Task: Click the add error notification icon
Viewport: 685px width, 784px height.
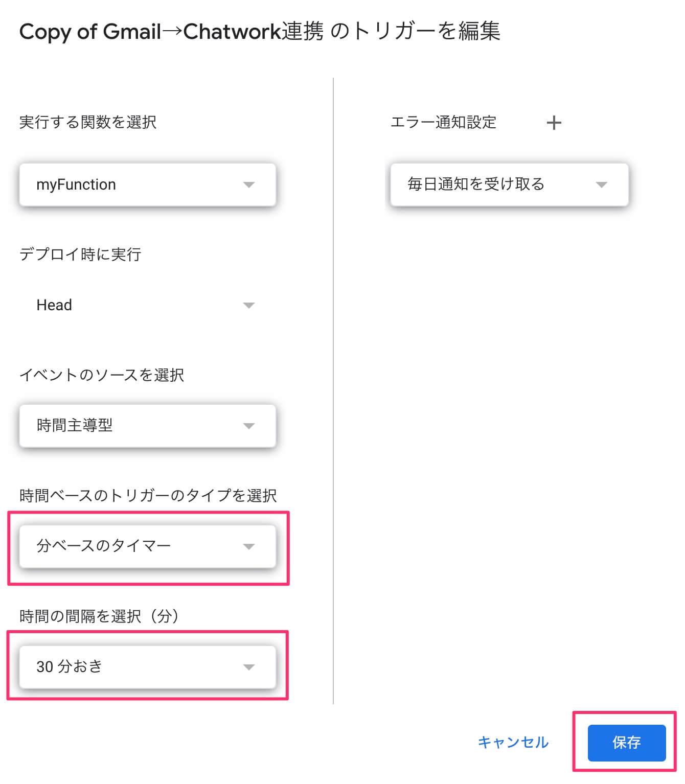Action: [554, 122]
